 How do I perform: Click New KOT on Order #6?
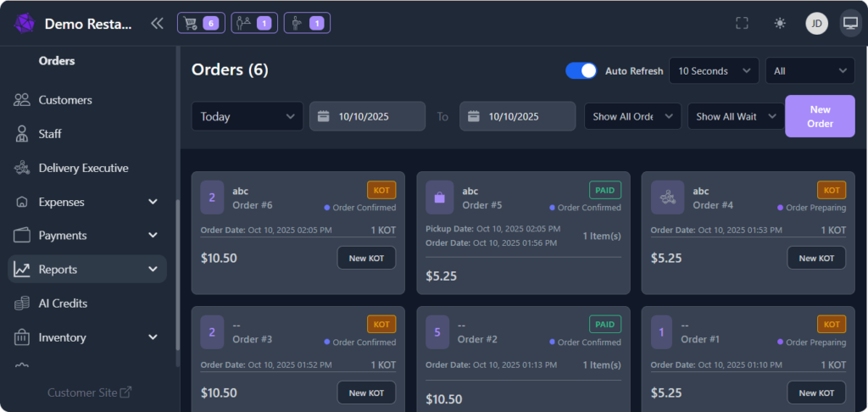coord(366,258)
